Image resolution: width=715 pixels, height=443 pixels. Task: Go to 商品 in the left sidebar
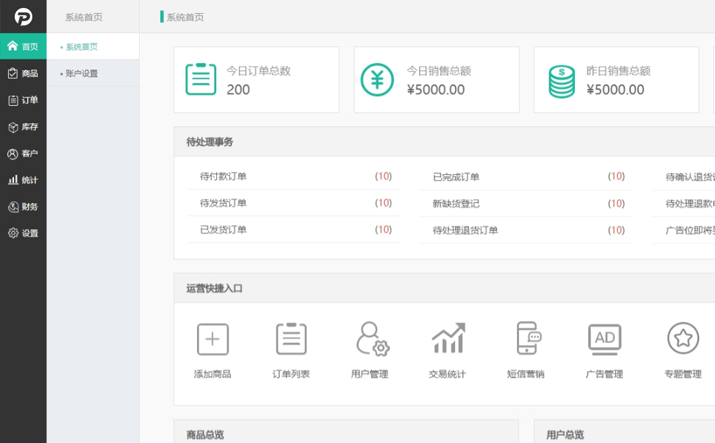[x=23, y=73]
